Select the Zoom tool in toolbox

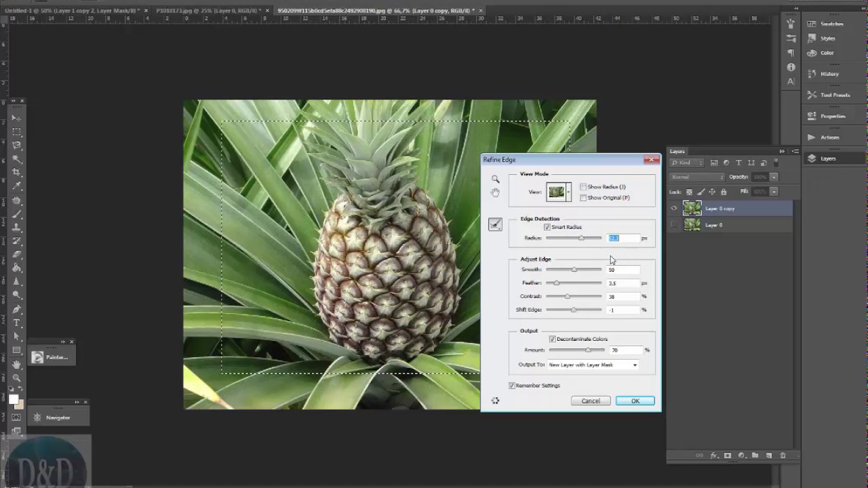click(x=17, y=378)
